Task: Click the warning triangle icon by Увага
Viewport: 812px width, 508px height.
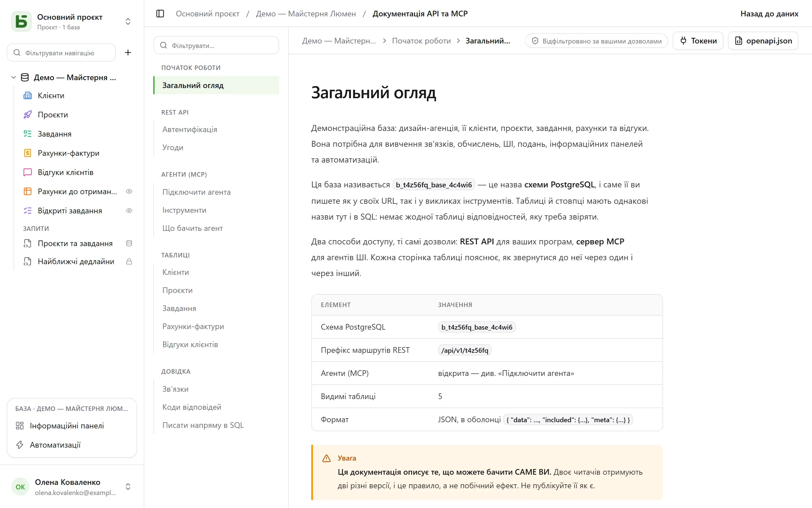Action: 326,458
